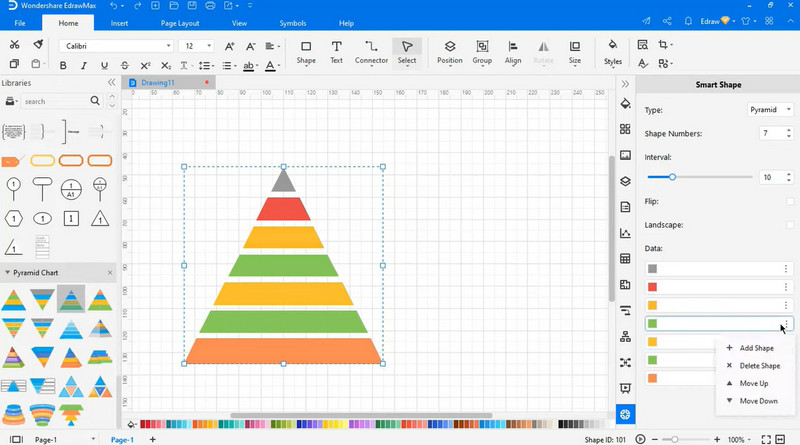Click the libraries search field

tap(56, 101)
